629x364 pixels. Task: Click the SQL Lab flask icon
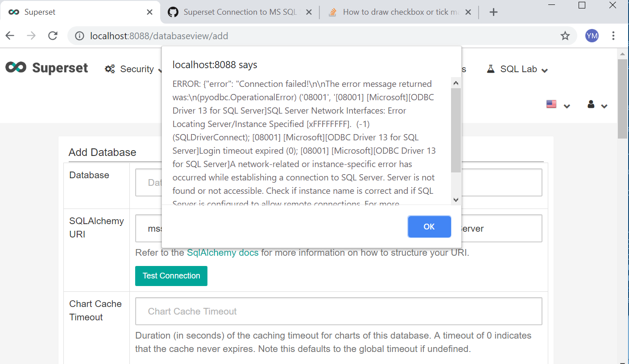click(x=491, y=69)
